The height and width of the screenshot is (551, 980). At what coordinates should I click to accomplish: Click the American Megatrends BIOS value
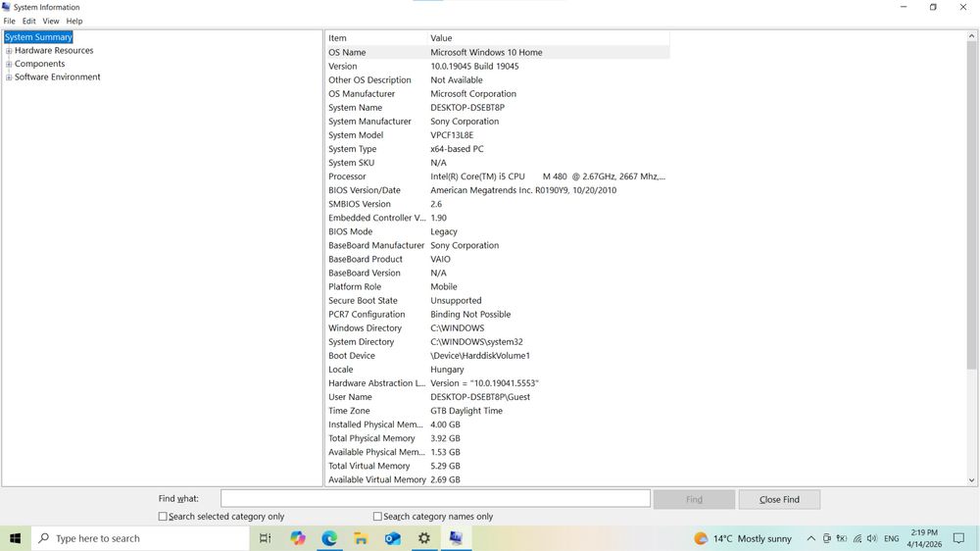click(x=523, y=190)
